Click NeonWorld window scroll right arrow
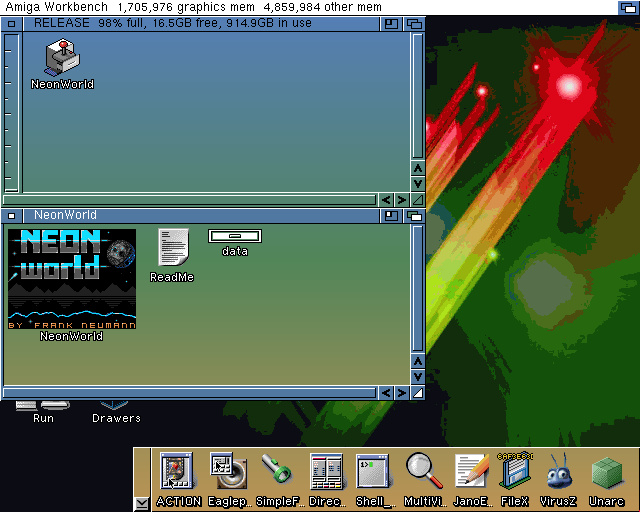 pos(402,393)
